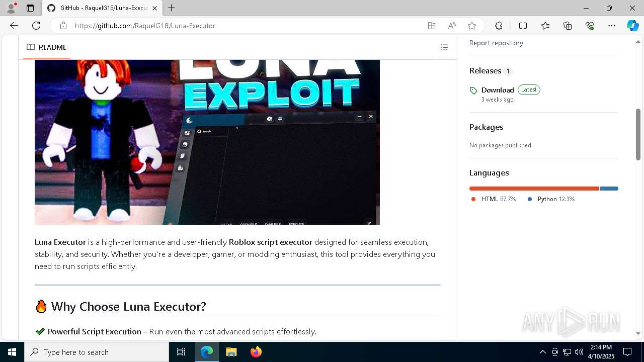Open the taskbar clock and date
Image resolution: width=644 pixels, height=362 pixels.
point(601,352)
